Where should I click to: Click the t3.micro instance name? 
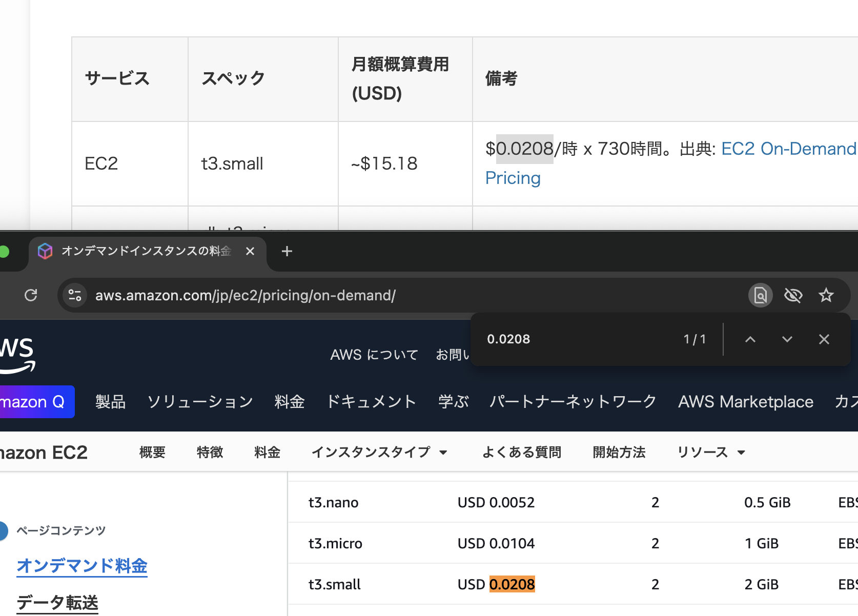[x=336, y=543]
